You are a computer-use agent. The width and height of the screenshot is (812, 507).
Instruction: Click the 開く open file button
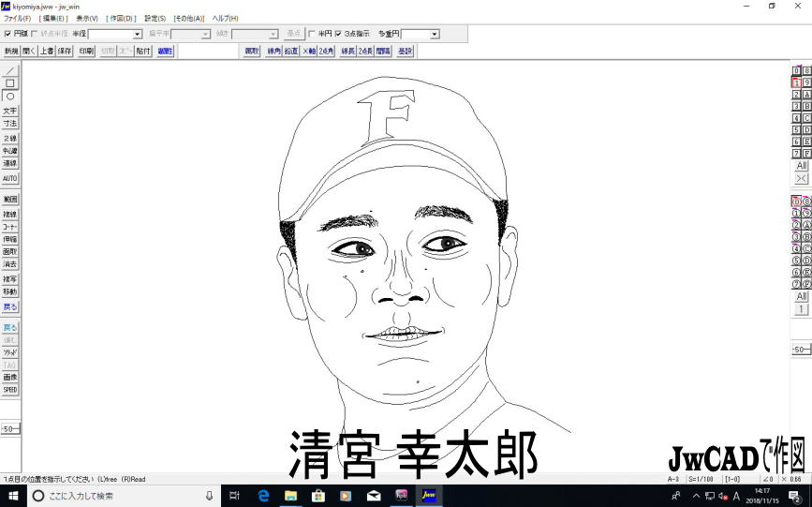coord(29,51)
